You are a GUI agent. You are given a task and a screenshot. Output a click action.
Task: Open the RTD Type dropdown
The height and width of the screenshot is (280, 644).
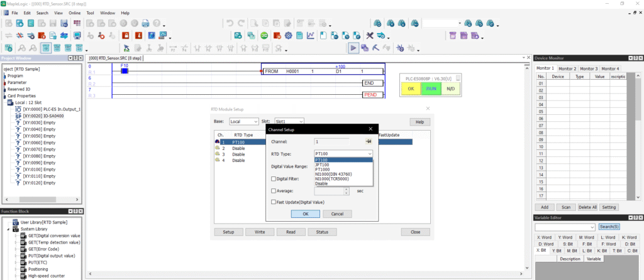(x=343, y=154)
